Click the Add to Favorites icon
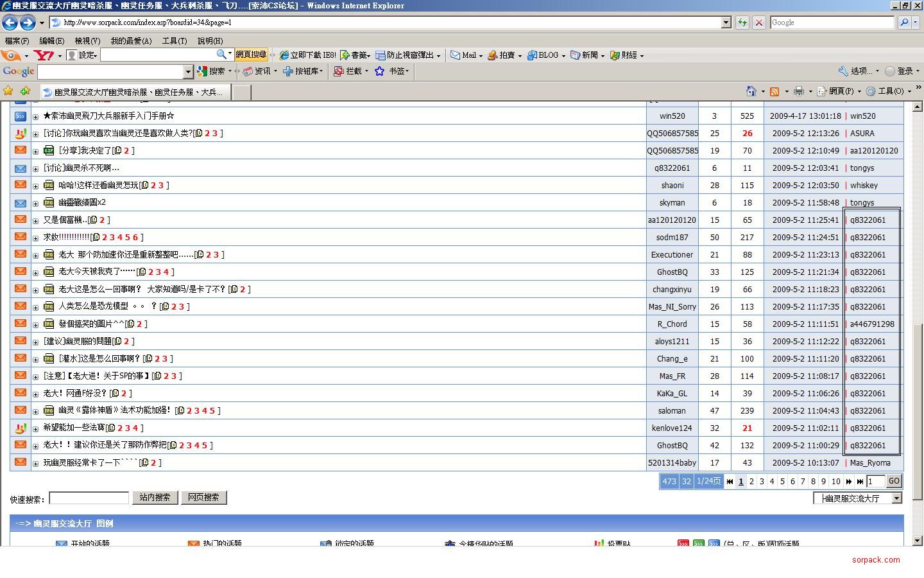 (x=25, y=91)
